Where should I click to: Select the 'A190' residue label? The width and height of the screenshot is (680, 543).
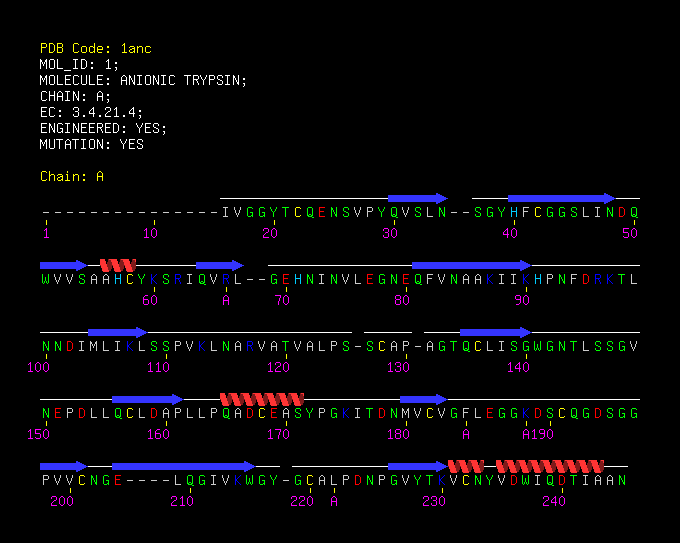538,434
